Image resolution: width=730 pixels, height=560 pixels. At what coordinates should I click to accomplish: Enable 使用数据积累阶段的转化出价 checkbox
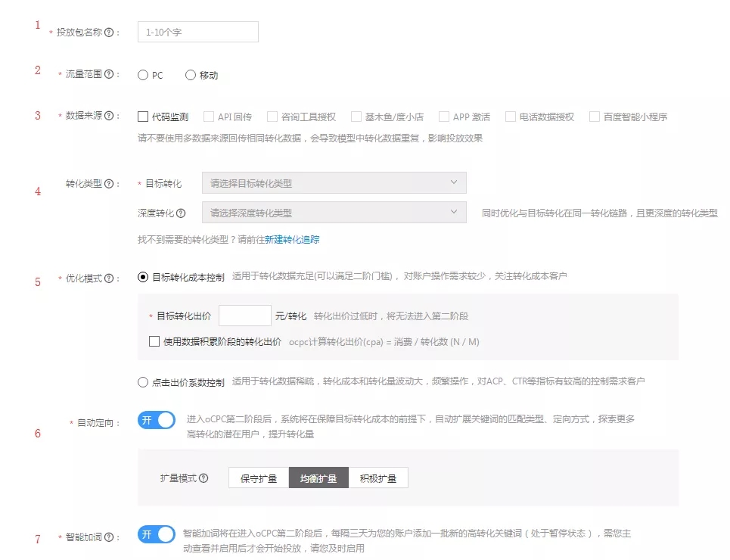point(154,341)
